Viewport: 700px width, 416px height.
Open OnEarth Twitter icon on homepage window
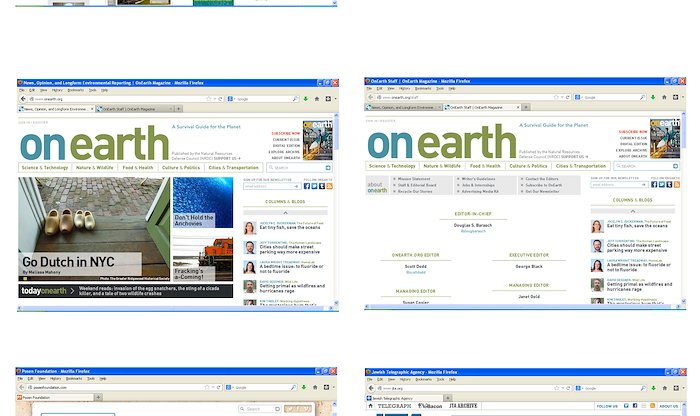click(314, 186)
